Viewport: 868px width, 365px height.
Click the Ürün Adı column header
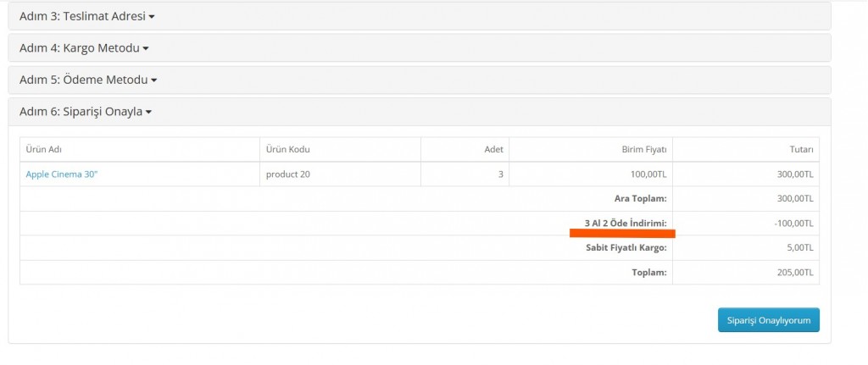click(44, 150)
